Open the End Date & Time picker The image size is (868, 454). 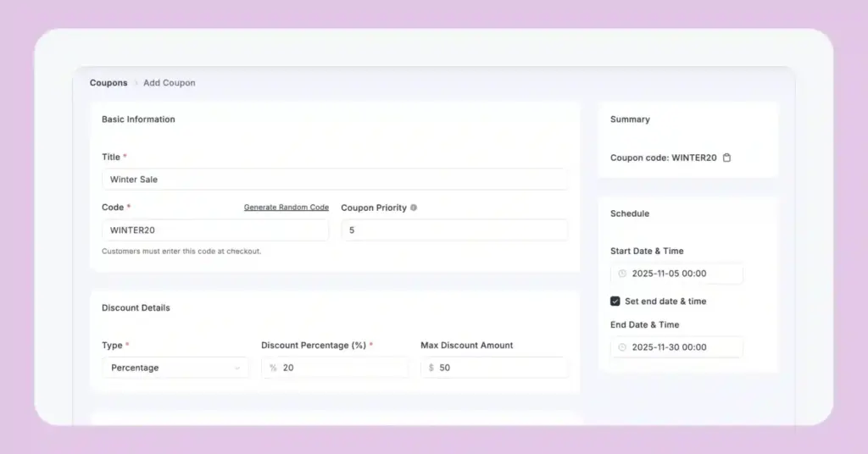click(676, 347)
